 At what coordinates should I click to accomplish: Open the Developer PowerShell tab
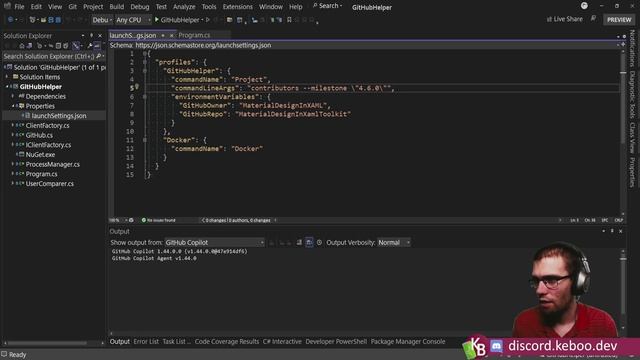point(336,342)
